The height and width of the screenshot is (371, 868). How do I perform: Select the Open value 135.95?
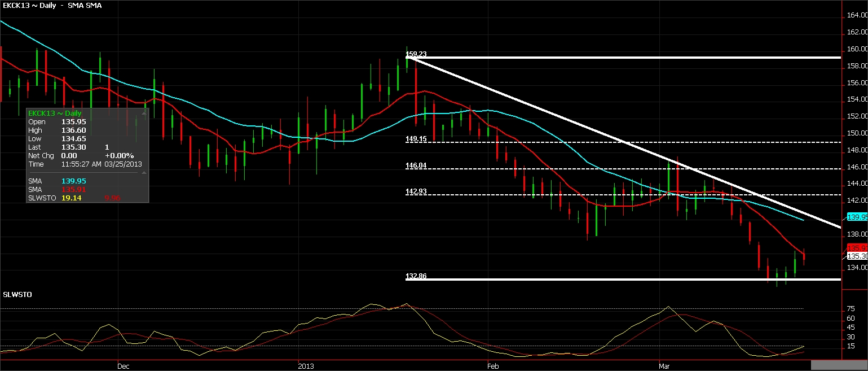[73, 122]
